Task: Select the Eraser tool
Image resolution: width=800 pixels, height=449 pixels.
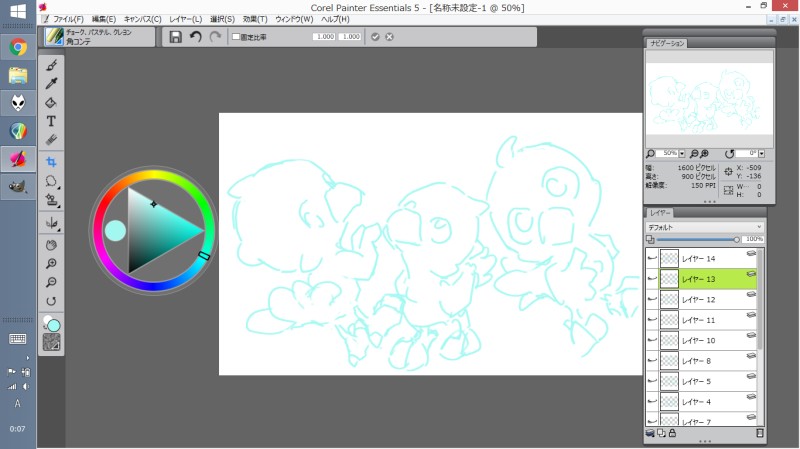Action: point(51,140)
